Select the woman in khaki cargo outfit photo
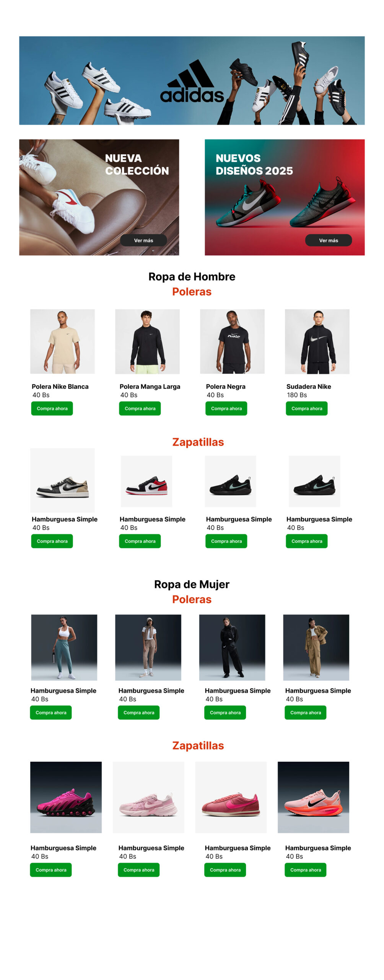The image size is (384, 980). pyautogui.click(x=316, y=647)
